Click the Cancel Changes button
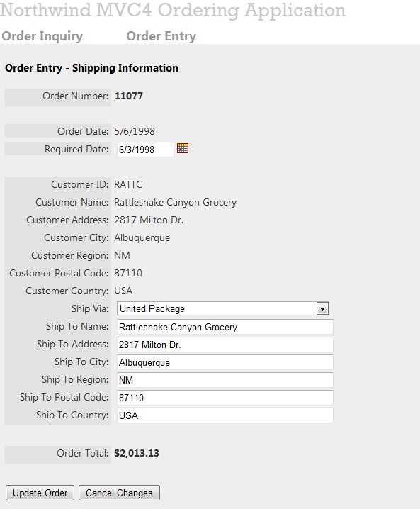Image resolution: width=420 pixels, height=509 pixels. (119, 493)
